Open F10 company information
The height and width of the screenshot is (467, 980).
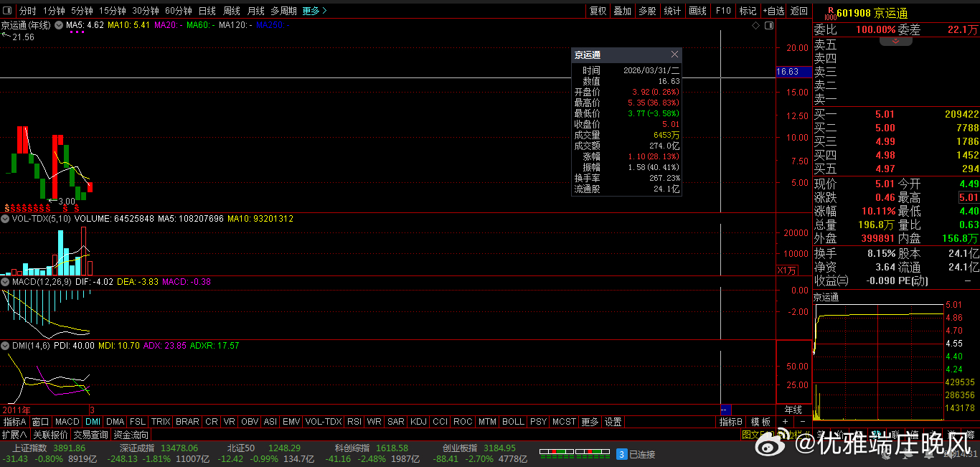pyautogui.click(x=722, y=11)
